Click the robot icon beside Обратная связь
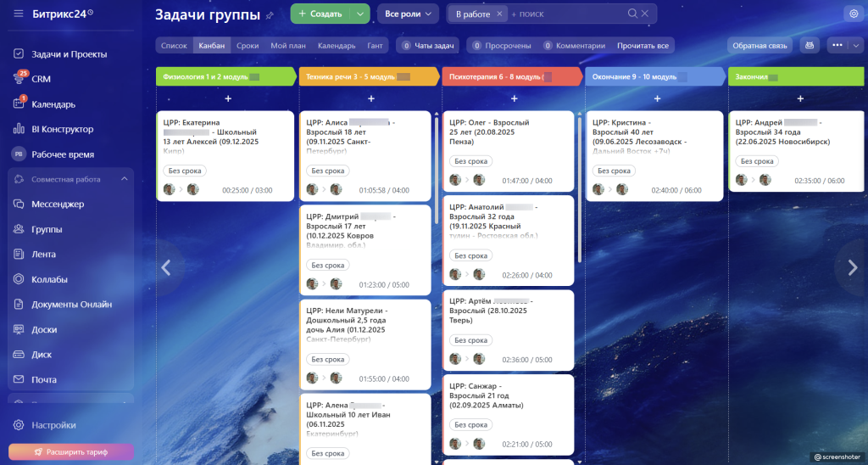The image size is (868, 465). [x=810, y=46]
